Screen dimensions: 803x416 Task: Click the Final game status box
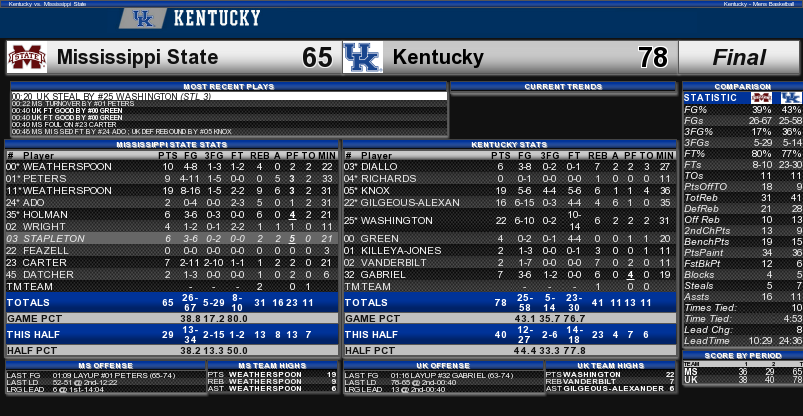[739, 57]
